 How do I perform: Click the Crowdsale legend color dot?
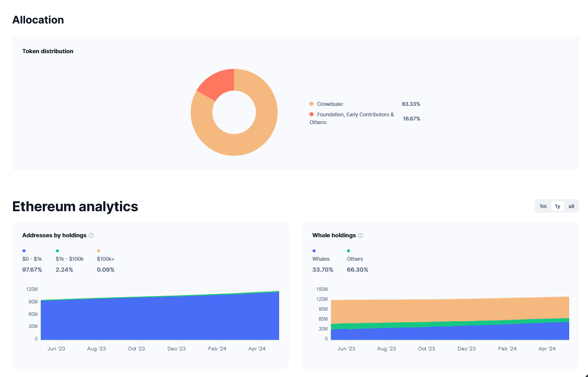311,104
